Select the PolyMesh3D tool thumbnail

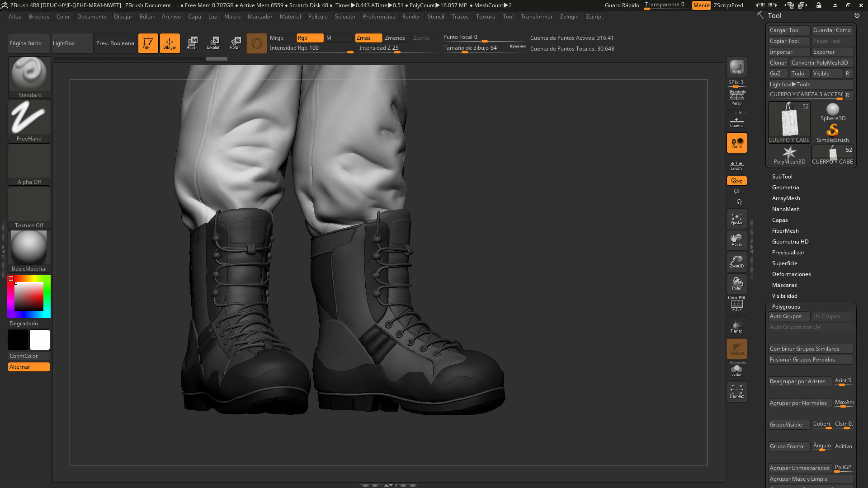[x=789, y=155]
